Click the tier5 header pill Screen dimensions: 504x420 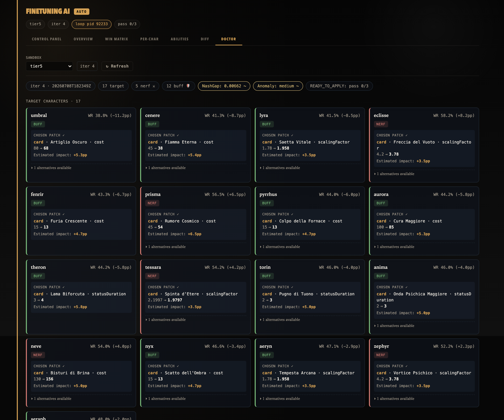pos(35,24)
